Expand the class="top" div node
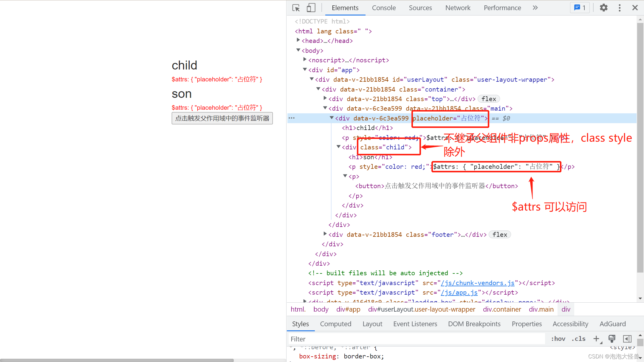 click(x=325, y=98)
